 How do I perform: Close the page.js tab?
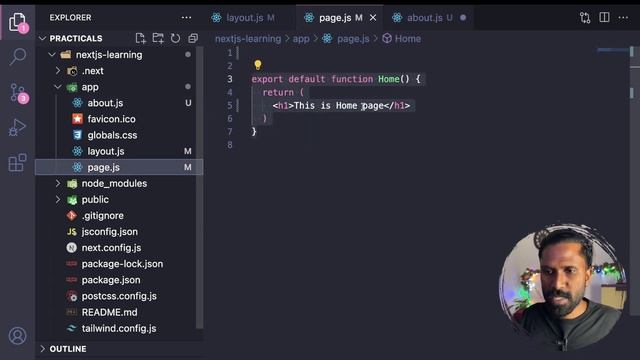pyautogui.click(x=373, y=18)
